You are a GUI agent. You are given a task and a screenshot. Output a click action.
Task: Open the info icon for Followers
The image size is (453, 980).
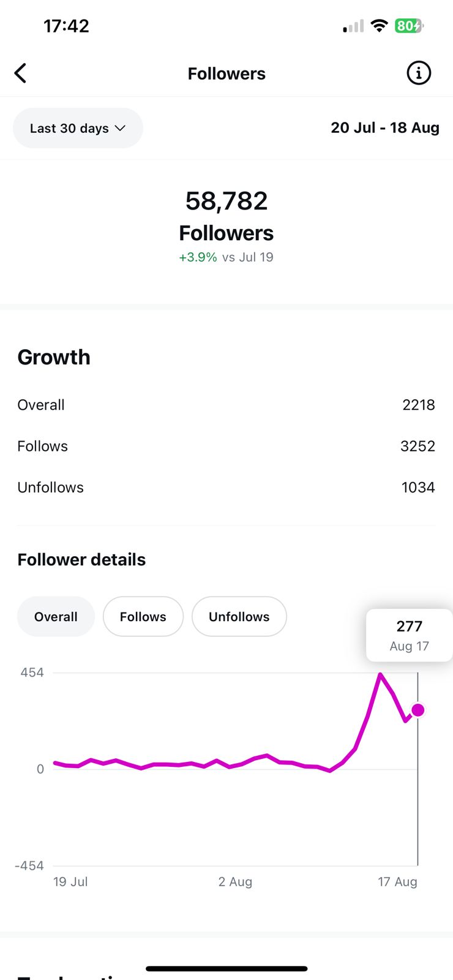pos(419,73)
